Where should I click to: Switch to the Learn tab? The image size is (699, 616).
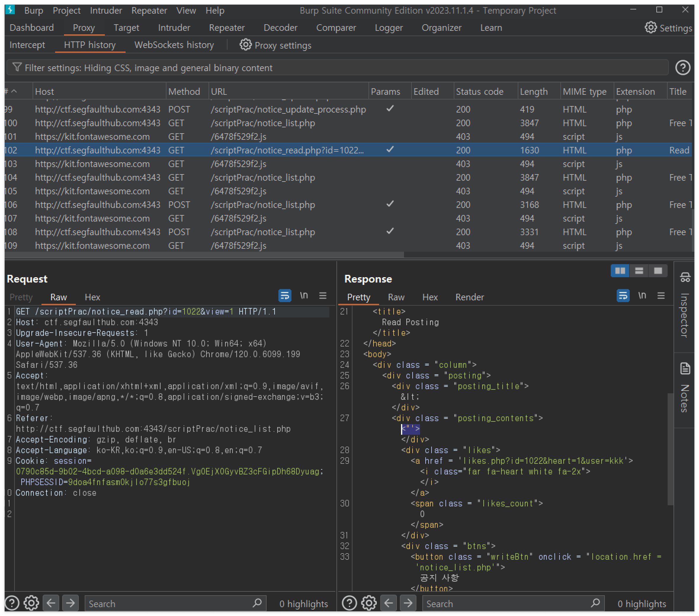(491, 28)
